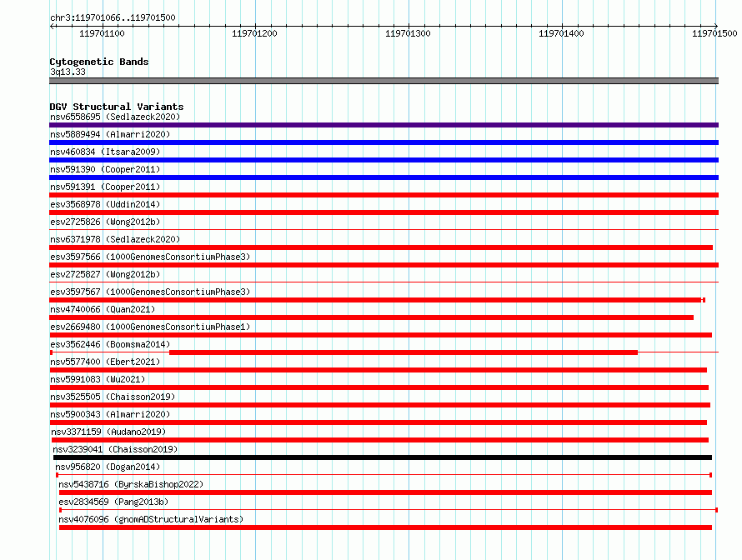Open nsv6558695 (Sedlazeck2020) variant label
The height and width of the screenshot is (560, 742).
pos(115,117)
